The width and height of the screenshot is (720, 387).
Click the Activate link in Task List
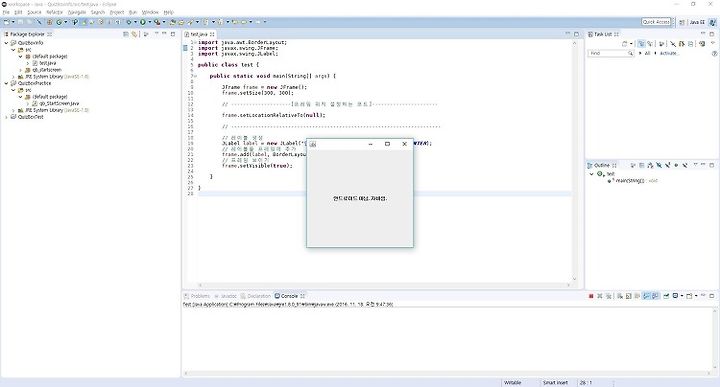point(669,53)
